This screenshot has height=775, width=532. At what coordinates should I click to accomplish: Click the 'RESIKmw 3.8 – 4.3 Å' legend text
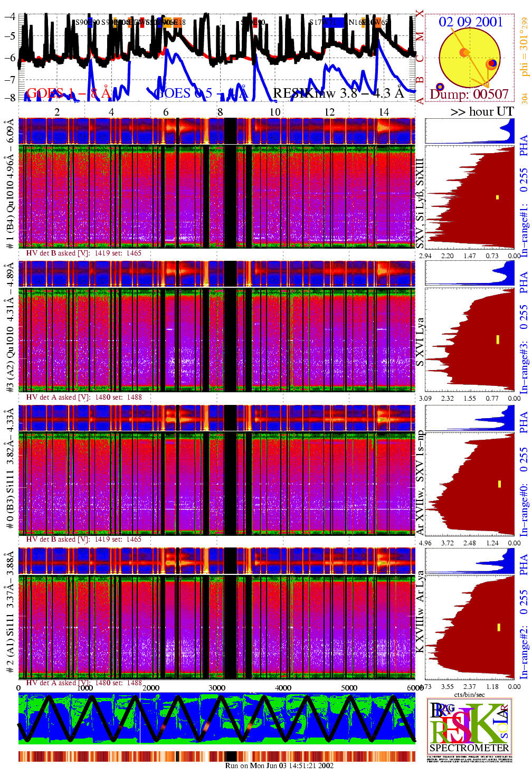tap(338, 93)
